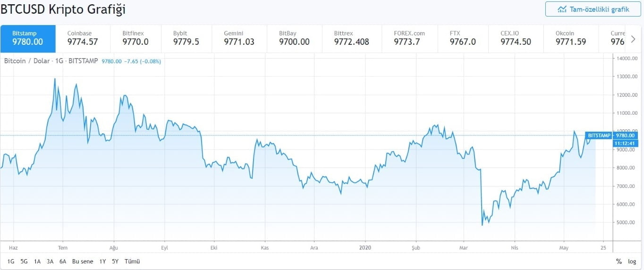
Task: Select the Bitfinex exchange tab
Action: (136, 38)
